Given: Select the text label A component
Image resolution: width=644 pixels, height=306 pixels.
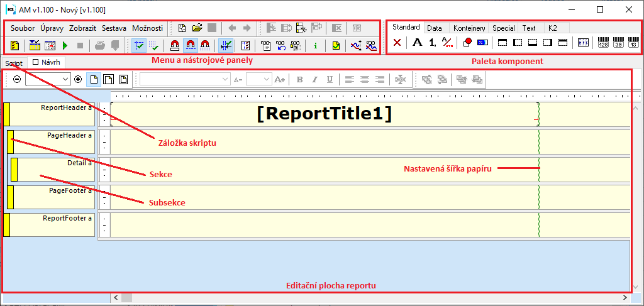Looking at the screenshot, I should pyautogui.click(x=418, y=42).
